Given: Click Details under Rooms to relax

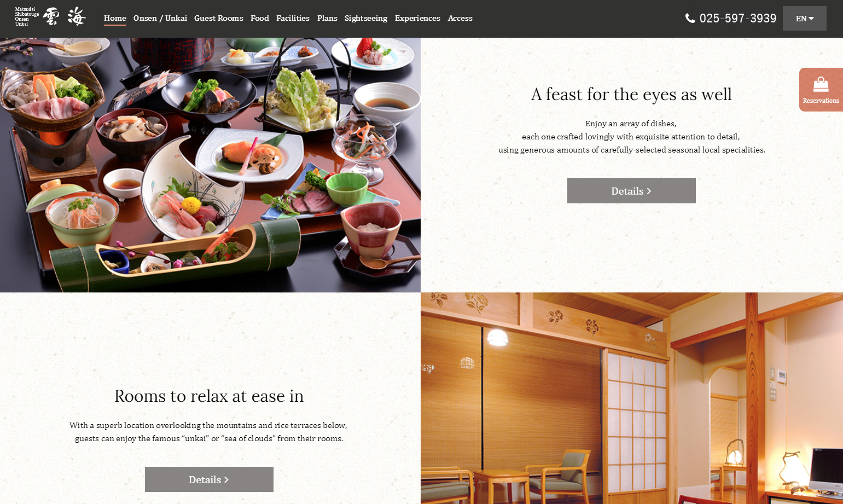Looking at the screenshot, I should tap(209, 479).
